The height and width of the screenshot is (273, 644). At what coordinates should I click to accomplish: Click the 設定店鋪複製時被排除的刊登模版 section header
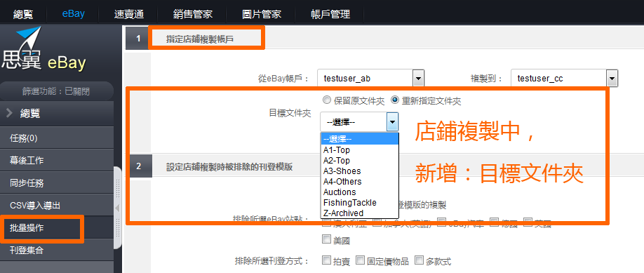coord(229,167)
